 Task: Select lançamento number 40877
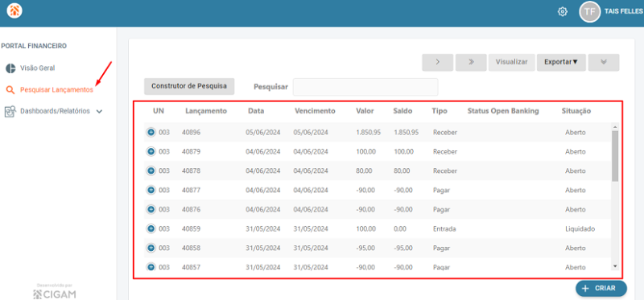point(192,191)
